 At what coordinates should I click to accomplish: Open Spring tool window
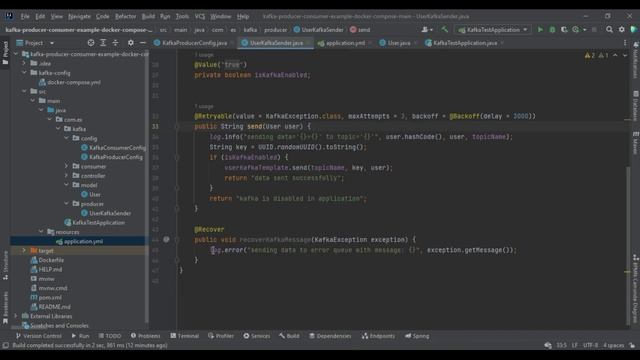[417, 336]
